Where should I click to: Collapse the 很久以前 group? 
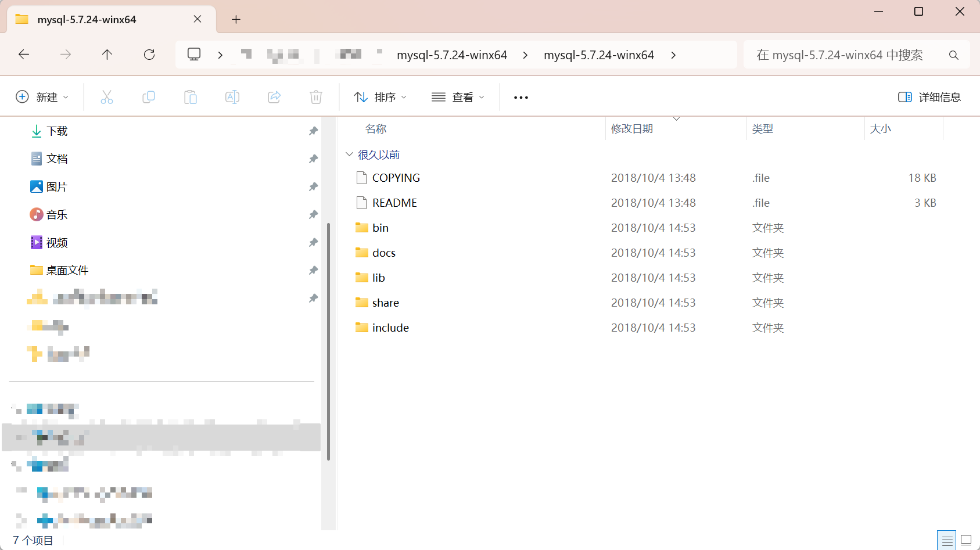349,154
